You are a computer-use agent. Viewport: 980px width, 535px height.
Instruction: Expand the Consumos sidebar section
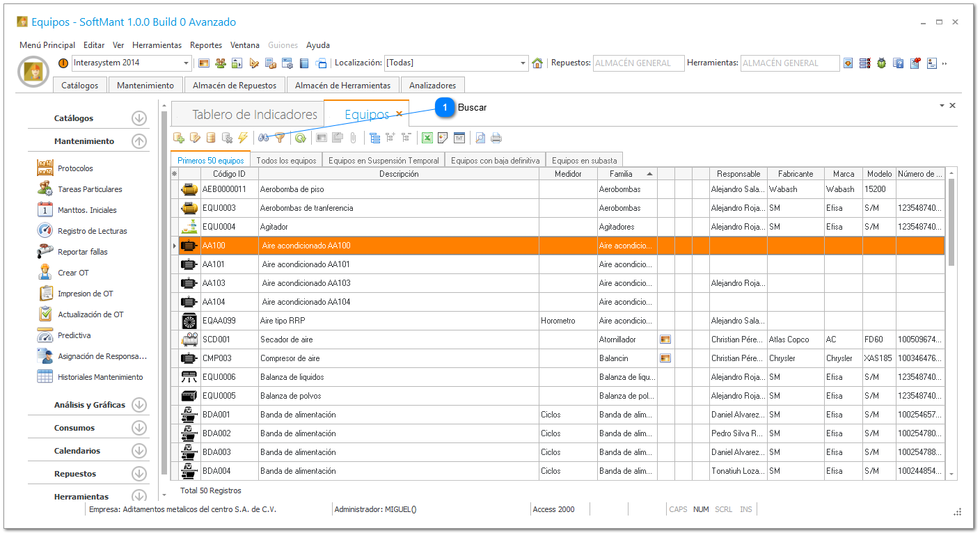click(139, 428)
